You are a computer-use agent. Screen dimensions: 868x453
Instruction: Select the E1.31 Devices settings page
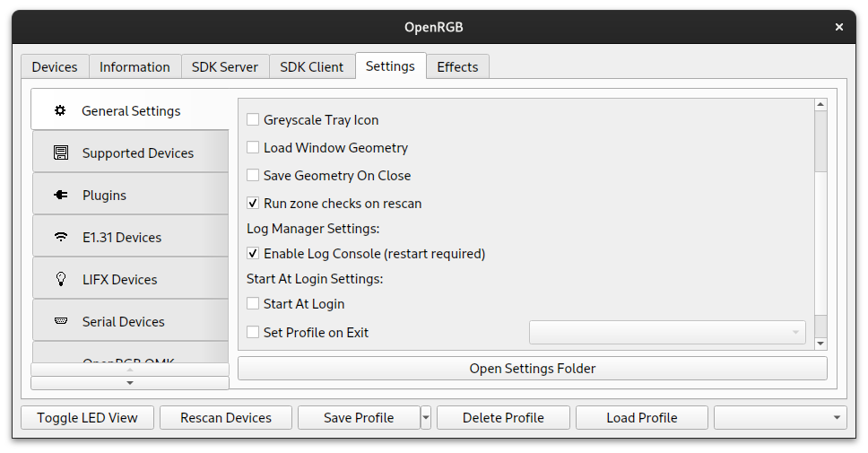(x=130, y=237)
